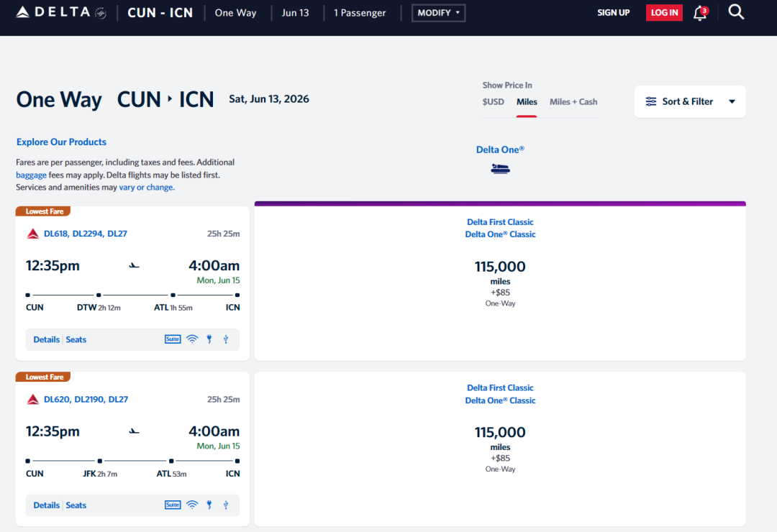
Task: Click the Delta logo in header
Action: click(60, 12)
